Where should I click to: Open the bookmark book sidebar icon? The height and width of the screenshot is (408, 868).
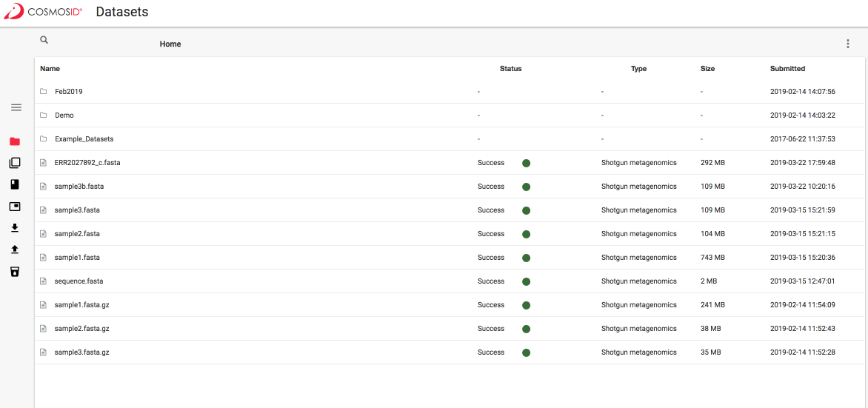15,184
